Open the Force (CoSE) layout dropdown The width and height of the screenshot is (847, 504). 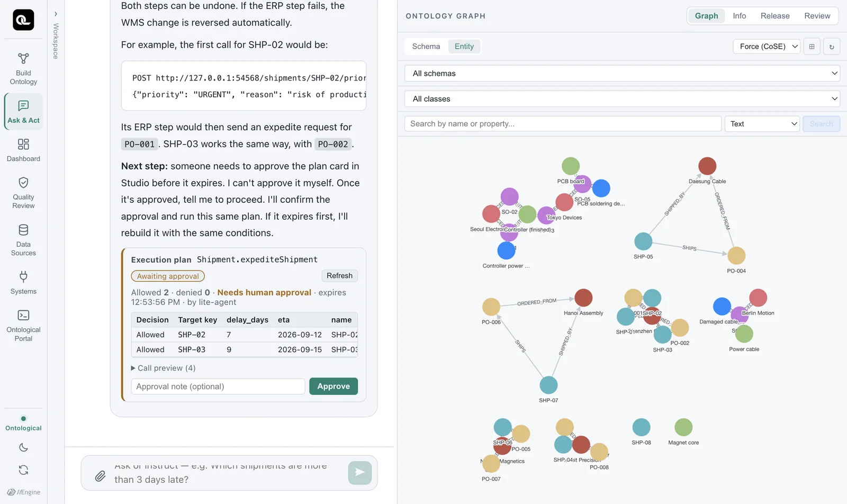[767, 47]
